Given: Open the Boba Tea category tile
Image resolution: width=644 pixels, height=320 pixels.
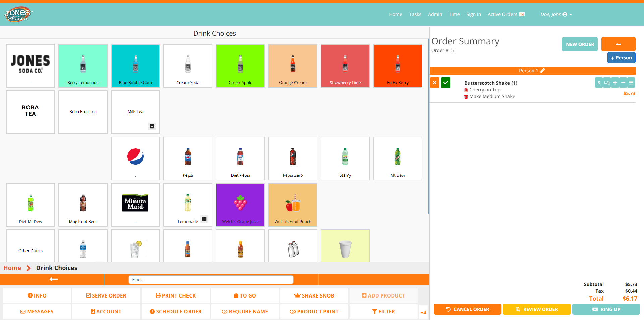Looking at the screenshot, I should tap(31, 112).
